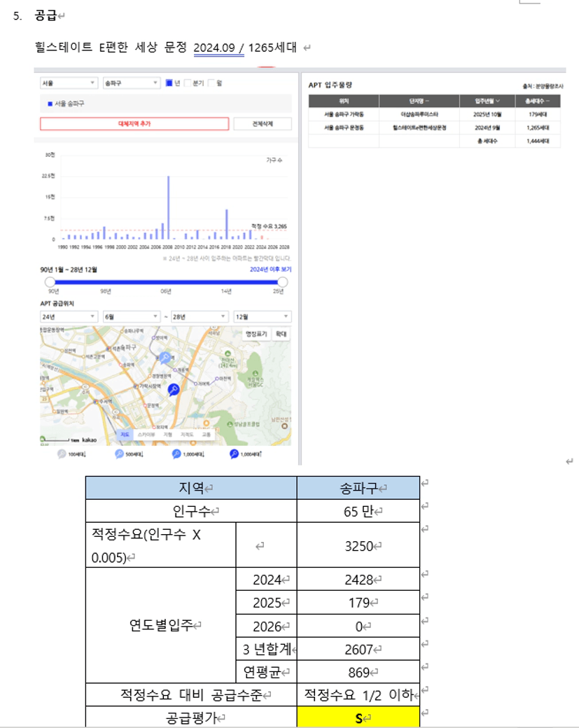The image size is (579, 728).
Task: Click the 179세대 table cell
Action: point(538,114)
